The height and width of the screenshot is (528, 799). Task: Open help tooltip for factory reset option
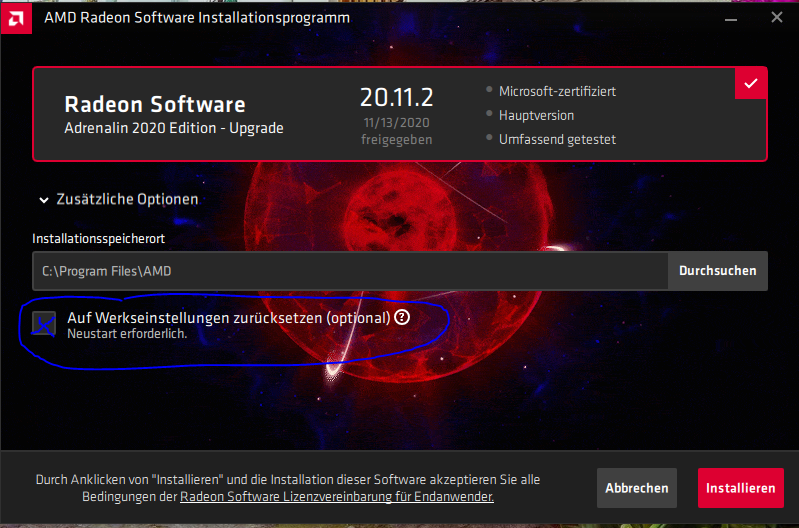402,318
